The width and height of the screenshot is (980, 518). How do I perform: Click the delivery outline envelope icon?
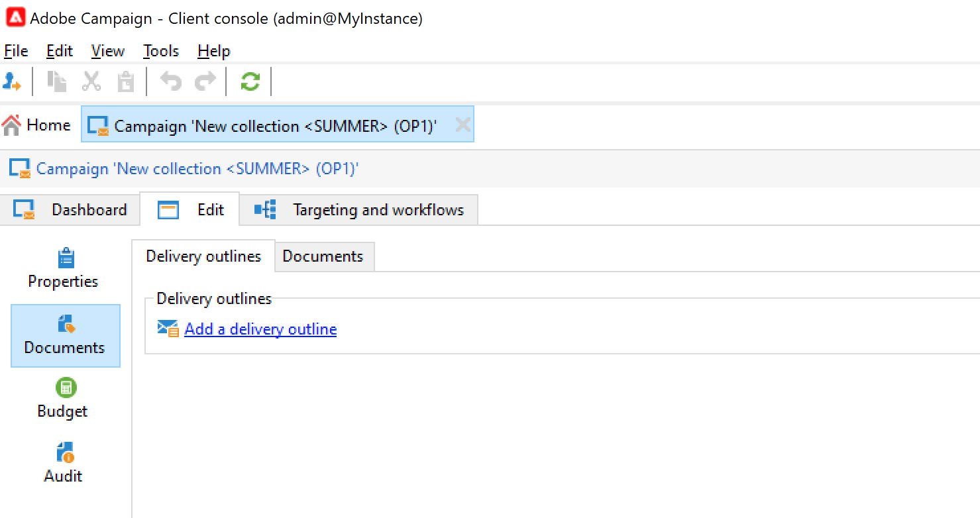pos(168,329)
